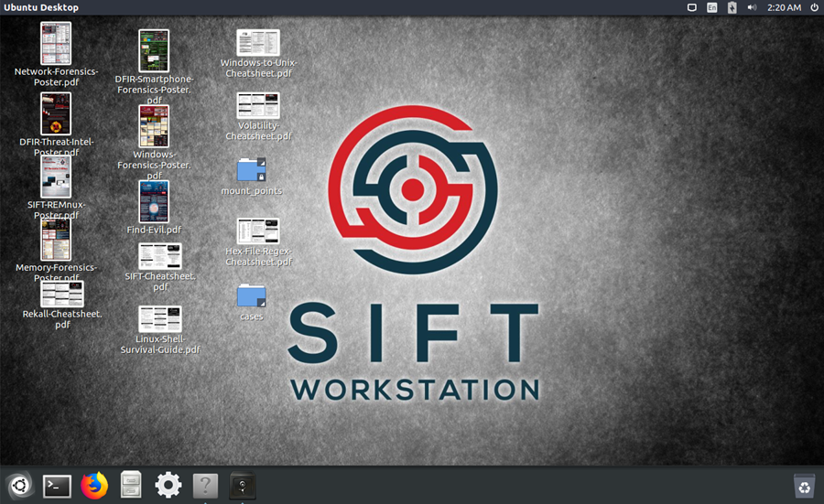Open the Files cabinet icon in dock
This screenshot has width=824, height=504.
tap(131, 485)
